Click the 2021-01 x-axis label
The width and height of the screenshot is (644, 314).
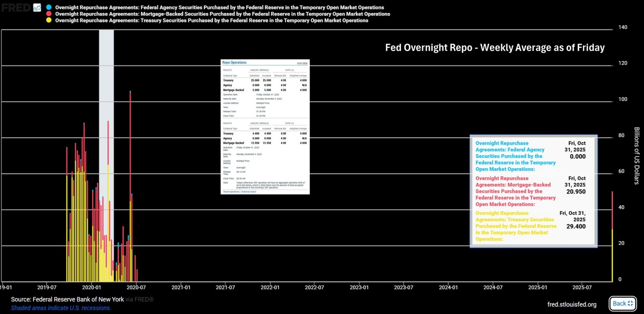point(181,288)
